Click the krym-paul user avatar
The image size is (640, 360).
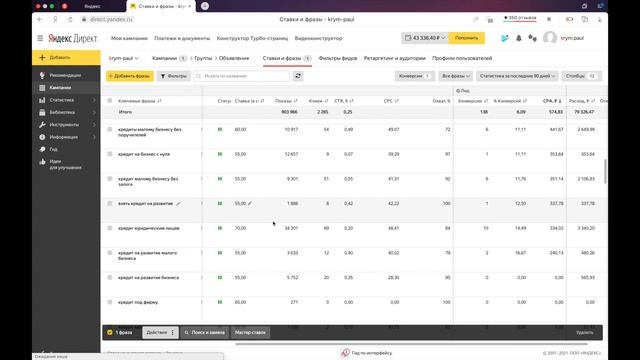pos(550,38)
